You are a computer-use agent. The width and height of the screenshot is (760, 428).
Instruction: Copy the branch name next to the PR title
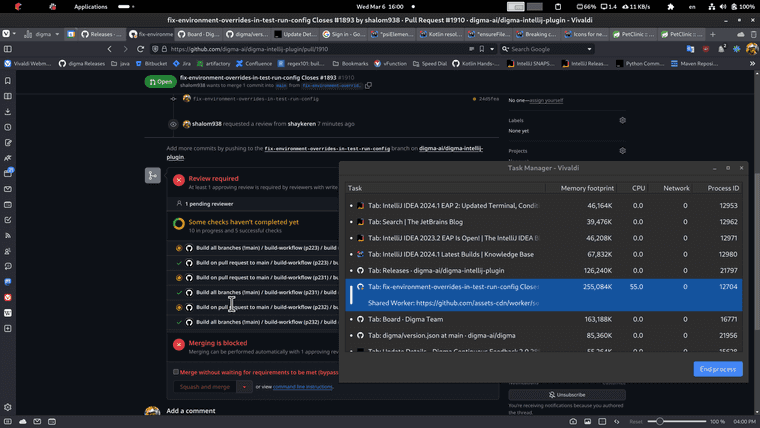(368, 86)
